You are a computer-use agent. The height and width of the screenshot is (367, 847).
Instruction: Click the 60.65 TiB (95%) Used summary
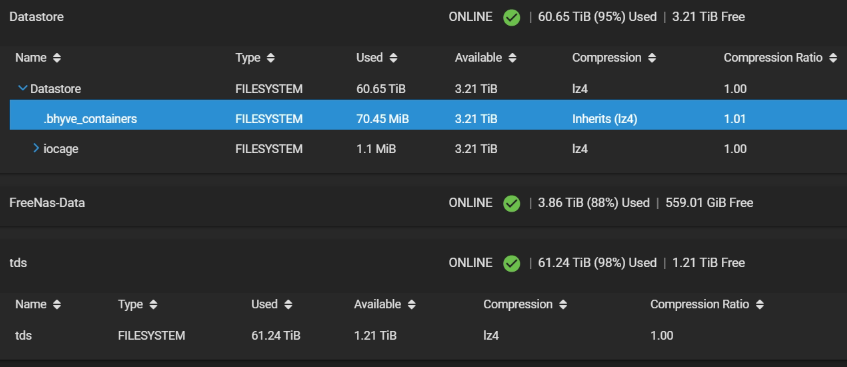597,17
